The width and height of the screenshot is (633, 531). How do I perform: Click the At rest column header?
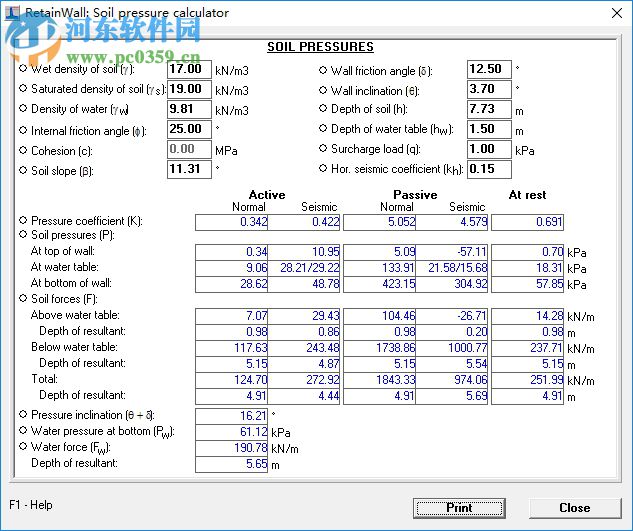pos(527,195)
